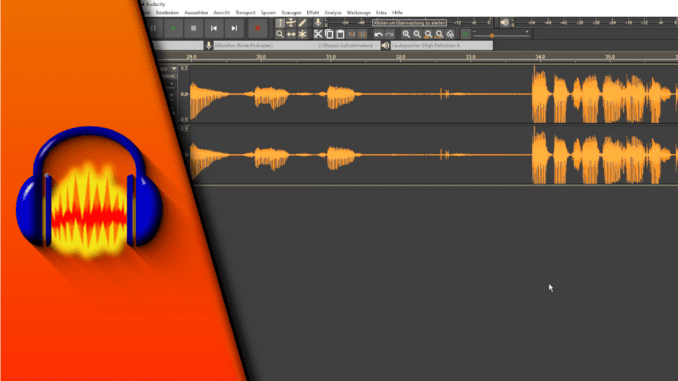Skip to end of the track
This screenshot has width=678, height=381.
[234, 29]
